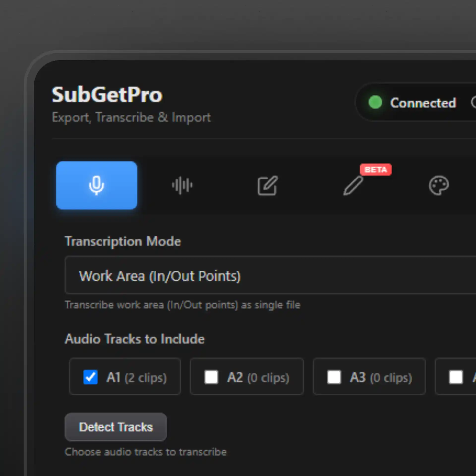Click the 'A3 (0 clips)' track label

381,378
